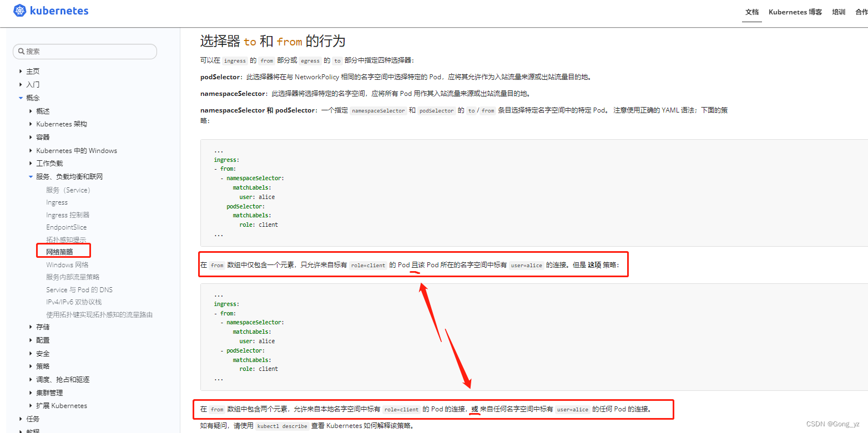Viewport: 868px width, 433px height.
Task: Expand the 配置 section arrow
Action: [x=31, y=340]
